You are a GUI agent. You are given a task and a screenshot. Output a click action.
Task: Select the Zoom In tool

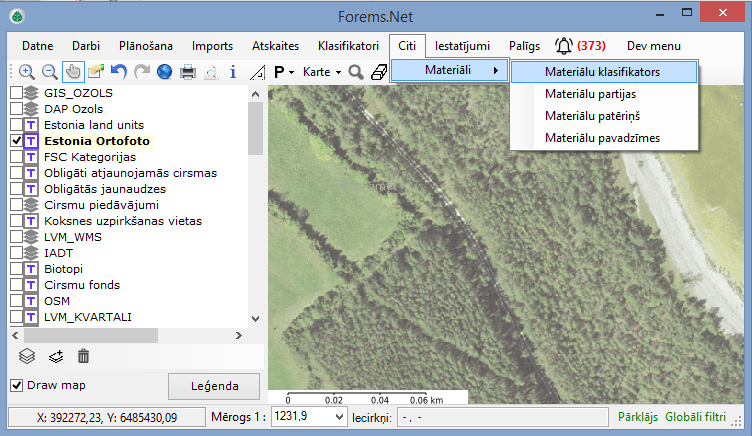tap(26, 72)
